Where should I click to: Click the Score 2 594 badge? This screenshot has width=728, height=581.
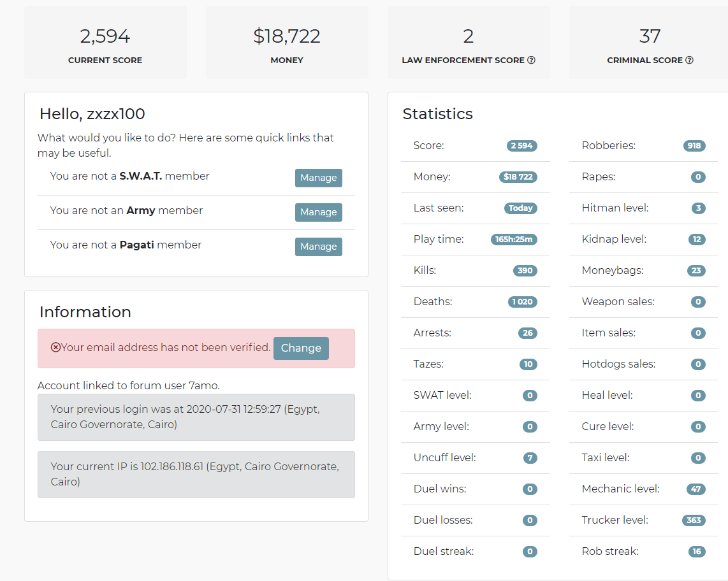(x=522, y=146)
